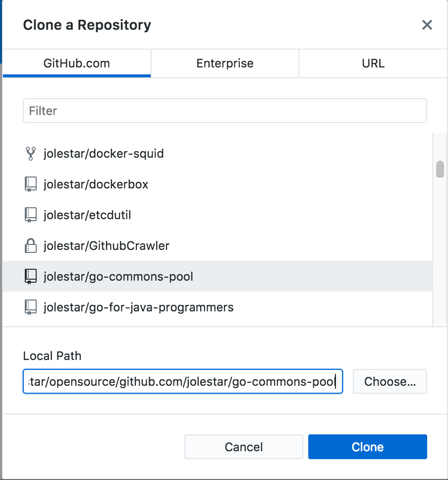Viewport: 448px width, 480px height.
Task: Open the GitHub.com tab
Action: click(77, 63)
